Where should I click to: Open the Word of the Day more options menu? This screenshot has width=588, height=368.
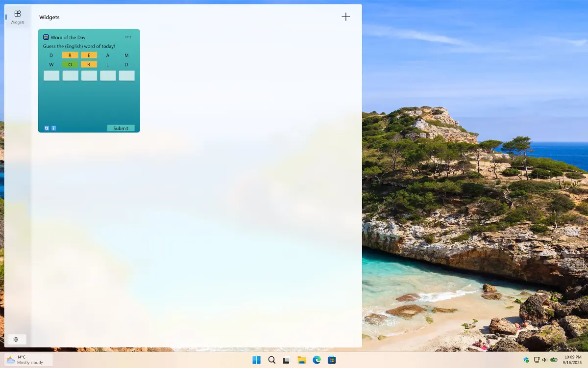click(128, 37)
